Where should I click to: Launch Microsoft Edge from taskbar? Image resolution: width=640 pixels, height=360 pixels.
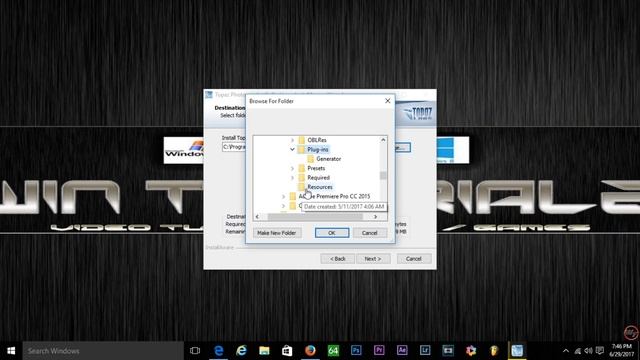pyautogui.click(x=219, y=351)
